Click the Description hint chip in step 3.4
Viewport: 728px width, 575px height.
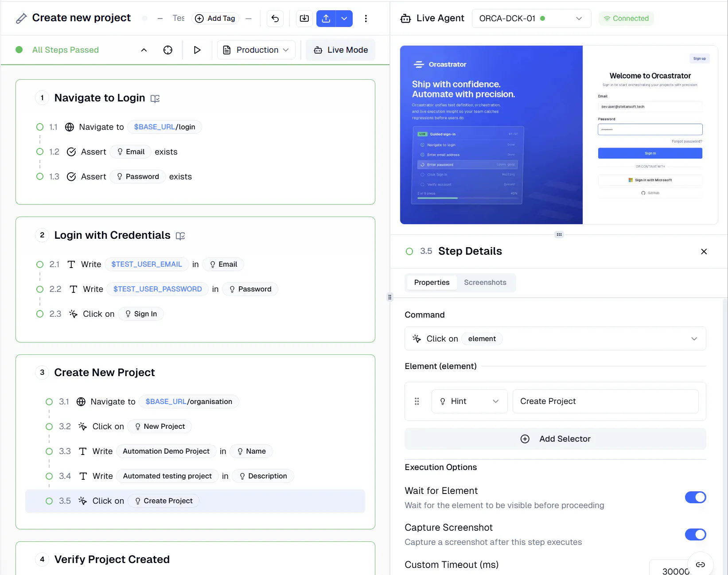[x=263, y=476]
